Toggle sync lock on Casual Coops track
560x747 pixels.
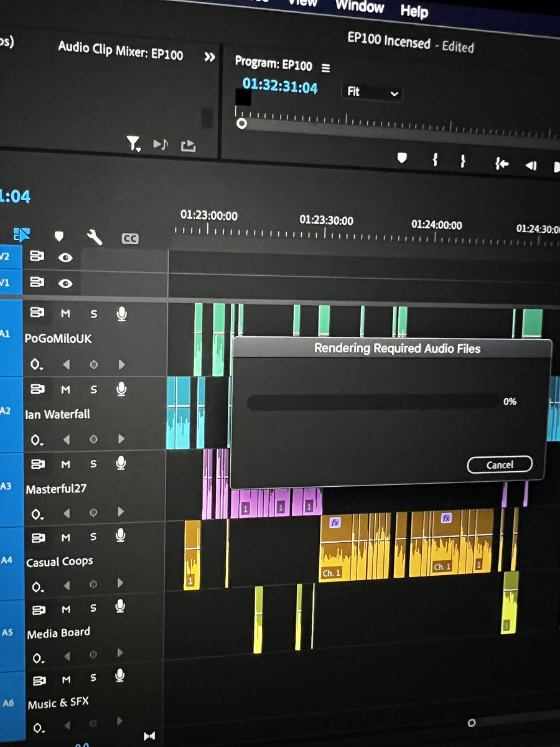37,537
